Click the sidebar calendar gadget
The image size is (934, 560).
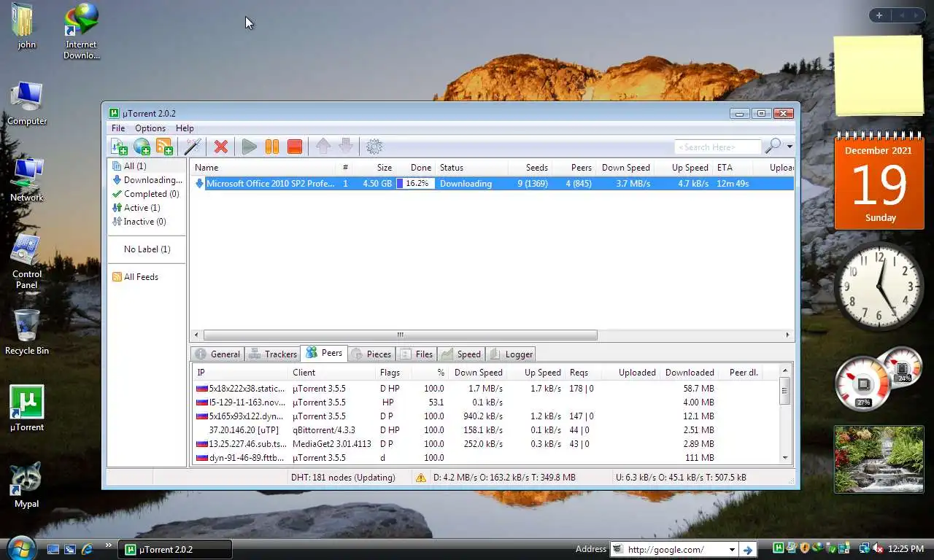(879, 182)
